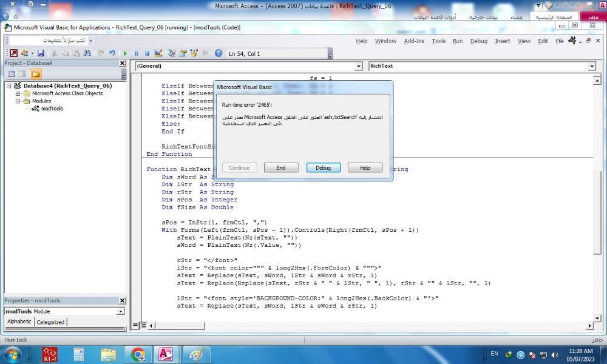Open the Tools menu
Viewport: 607px width, 364px height.
click(x=439, y=41)
